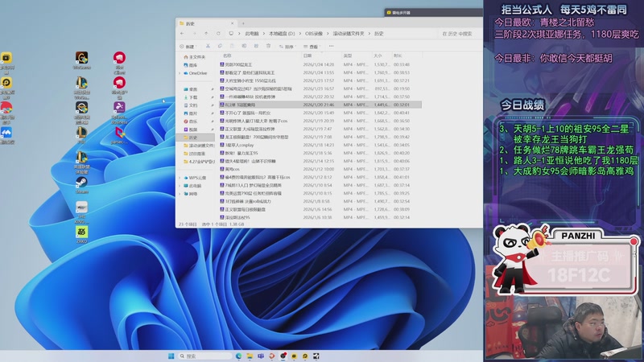This screenshot has width=644, height=362.
Task: Open the 查看 (View) dropdown menu
Action: click(x=315, y=47)
